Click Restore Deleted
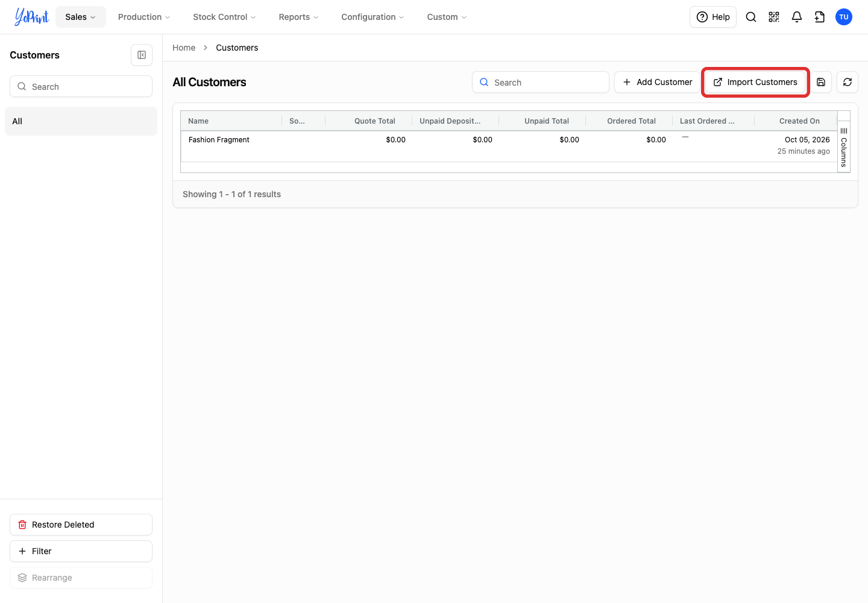This screenshot has height=603, width=868. click(x=81, y=525)
